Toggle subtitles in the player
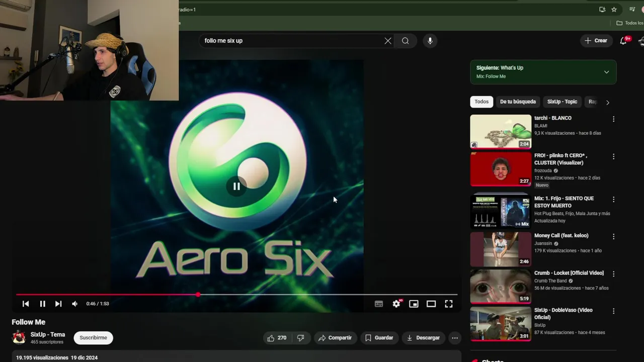 tap(379, 304)
